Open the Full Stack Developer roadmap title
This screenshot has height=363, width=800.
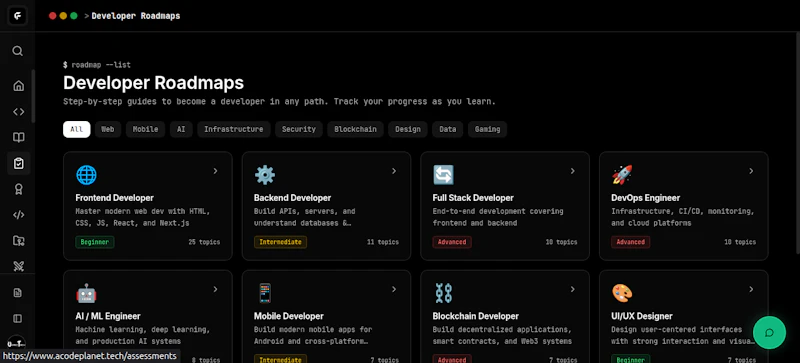point(473,198)
